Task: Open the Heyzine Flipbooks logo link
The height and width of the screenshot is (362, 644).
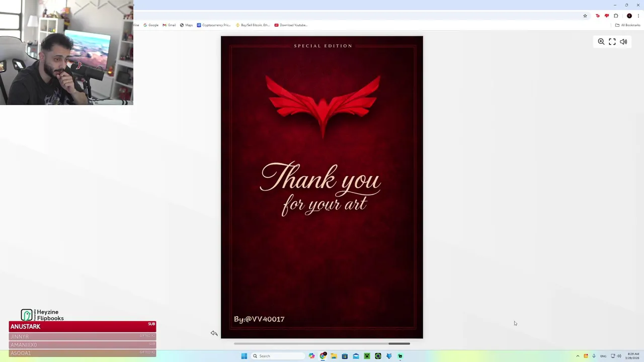Action: pos(42,315)
